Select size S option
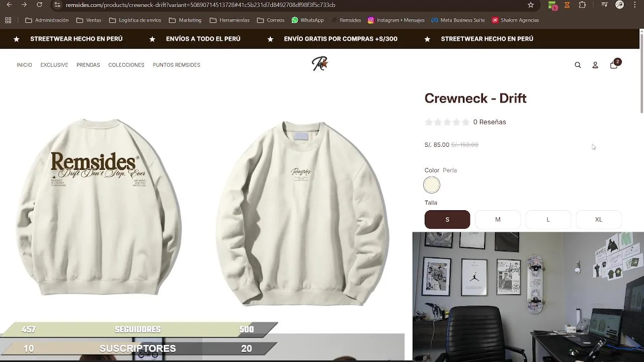The image size is (644, 362). [447, 219]
